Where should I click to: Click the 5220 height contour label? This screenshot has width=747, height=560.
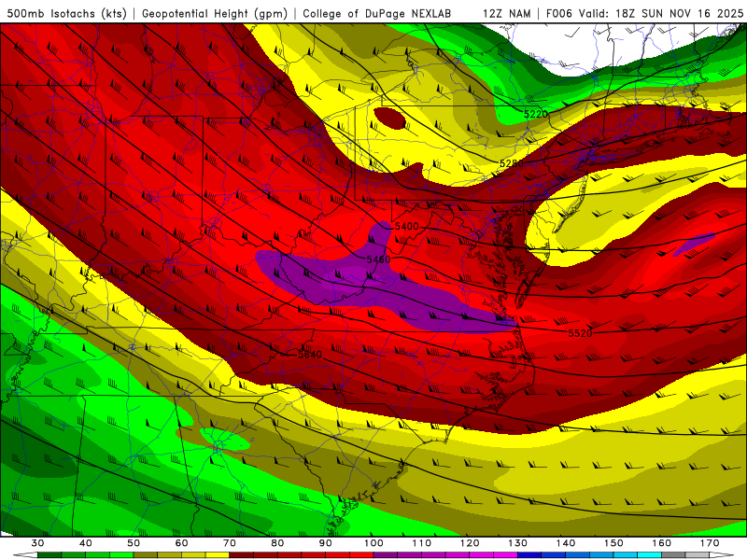click(536, 114)
